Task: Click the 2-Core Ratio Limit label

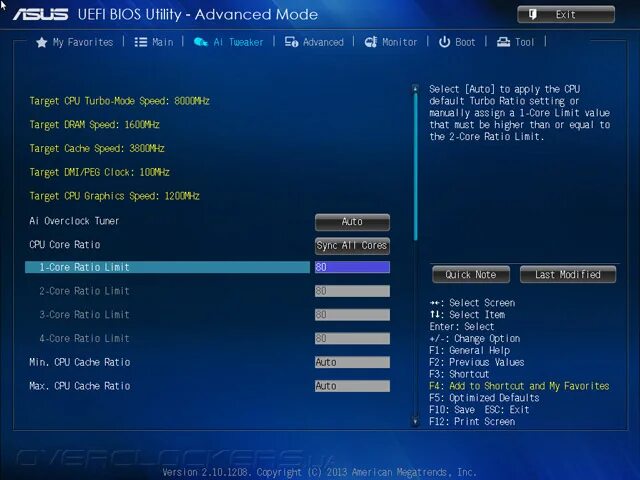Action: pyautogui.click(x=84, y=291)
